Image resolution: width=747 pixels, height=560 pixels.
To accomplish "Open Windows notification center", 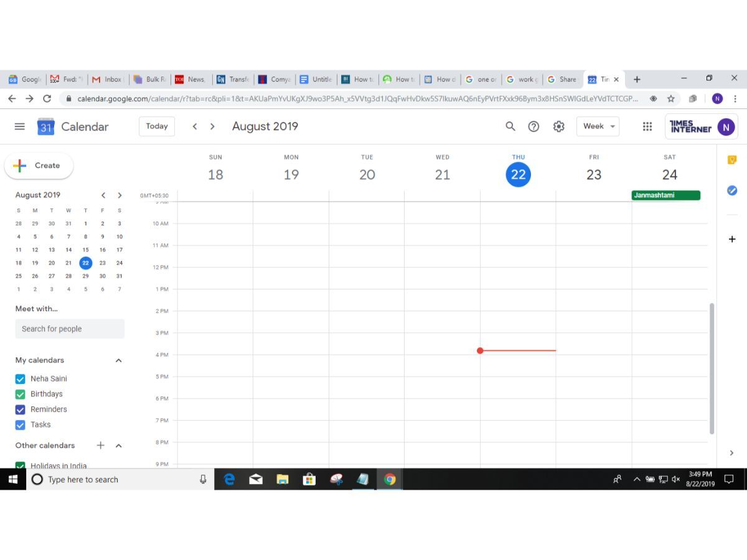I will 729,479.
